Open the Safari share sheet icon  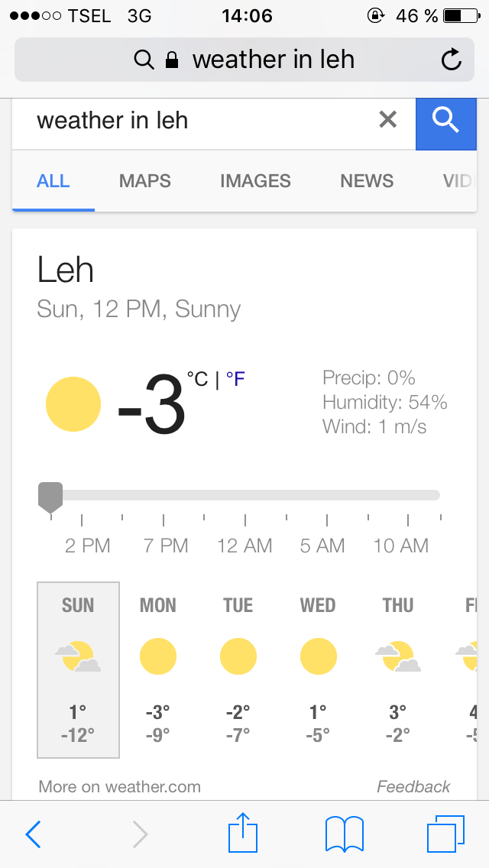point(243,833)
